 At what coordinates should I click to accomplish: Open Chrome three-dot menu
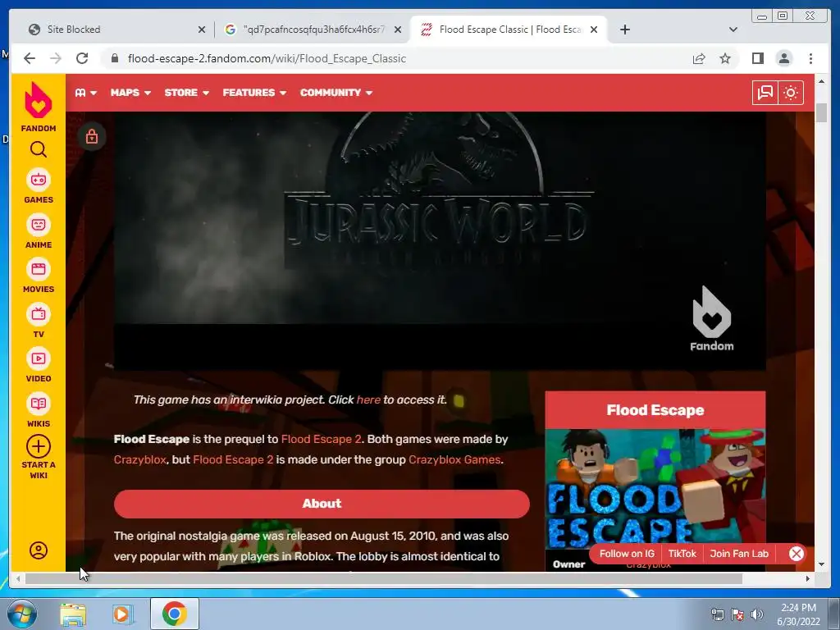pos(810,58)
